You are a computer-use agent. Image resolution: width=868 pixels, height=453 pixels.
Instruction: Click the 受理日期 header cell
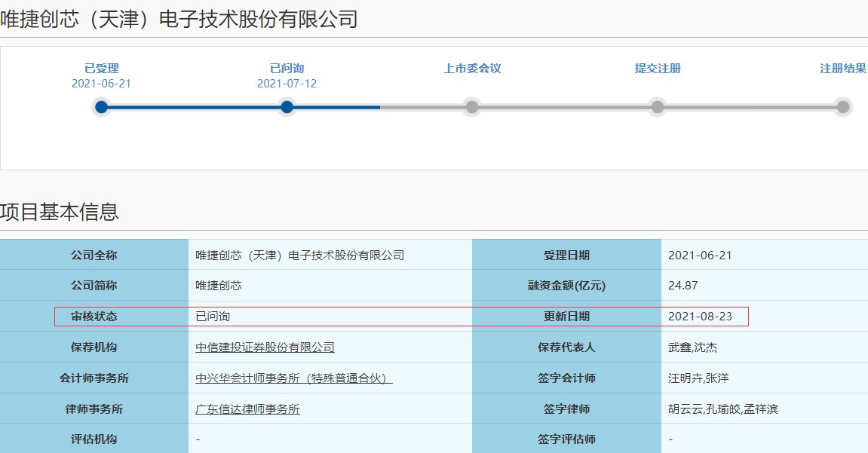click(x=566, y=255)
